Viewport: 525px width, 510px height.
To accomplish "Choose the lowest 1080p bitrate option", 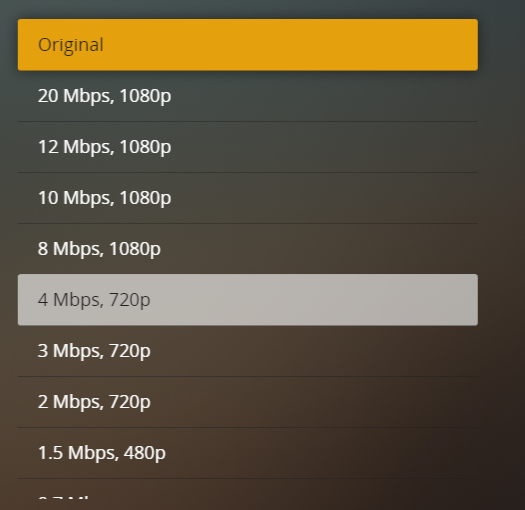I will point(248,249).
